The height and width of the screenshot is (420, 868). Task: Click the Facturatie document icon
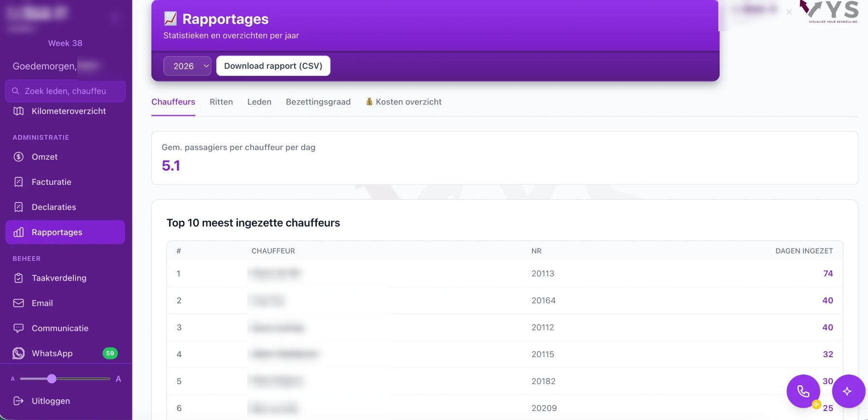[18, 182]
